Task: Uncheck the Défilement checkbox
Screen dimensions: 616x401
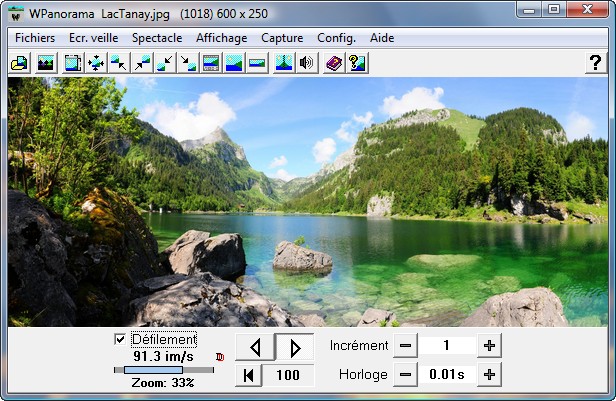Action: point(121,339)
